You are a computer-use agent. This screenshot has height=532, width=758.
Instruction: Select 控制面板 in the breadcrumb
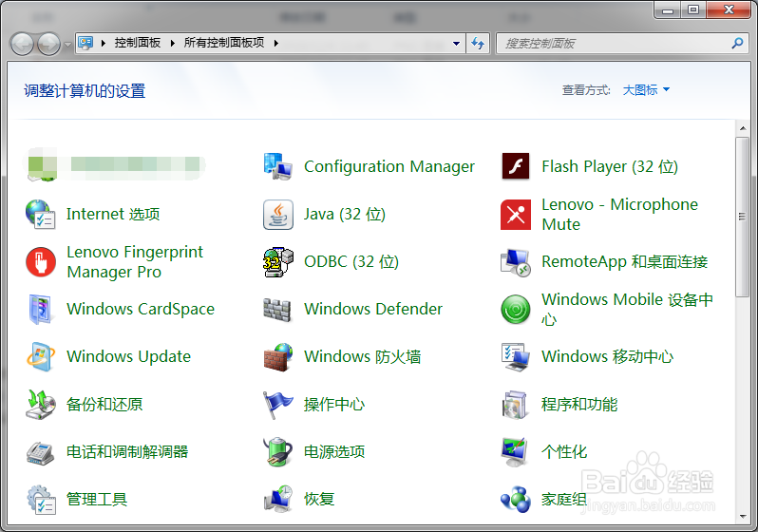coord(138,43)
